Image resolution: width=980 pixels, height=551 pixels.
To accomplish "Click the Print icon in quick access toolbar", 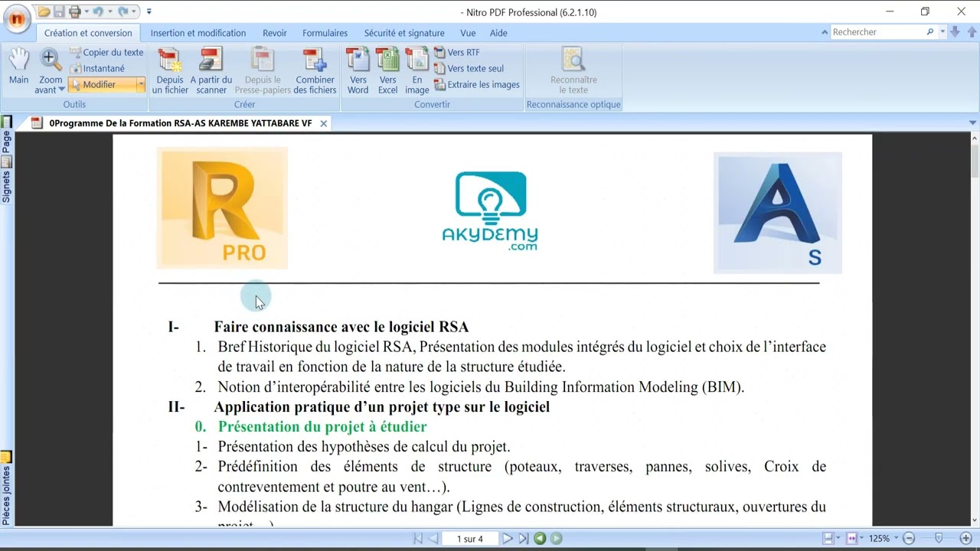I will coord(74,11).
